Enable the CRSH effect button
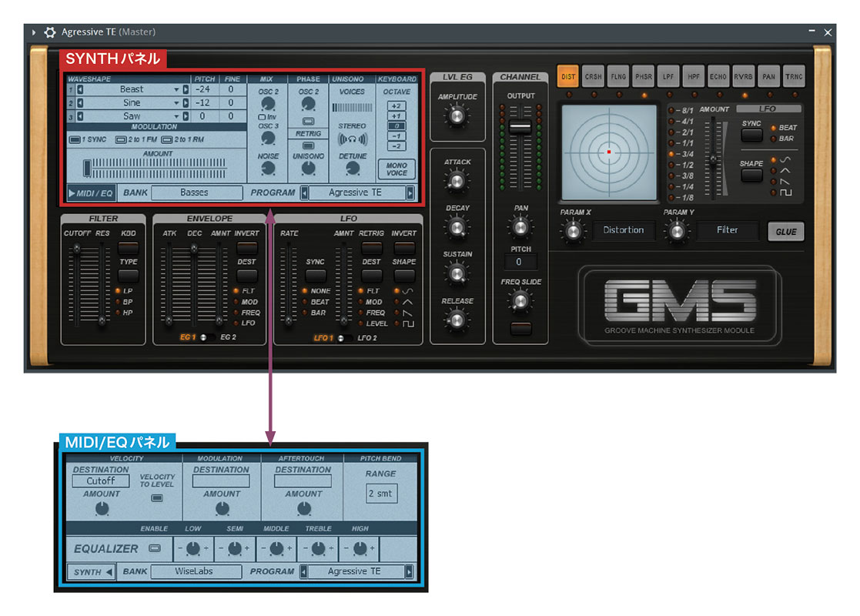This screenshot has width=860, height=616. click(x=593, y=77)
